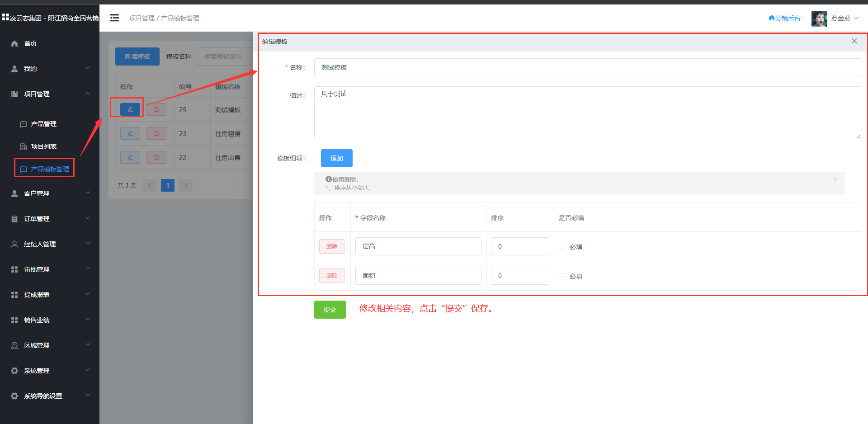
Task: Expand the 提成报表 menu chevron
Action: pyautogui.click(x=88, y=294)
